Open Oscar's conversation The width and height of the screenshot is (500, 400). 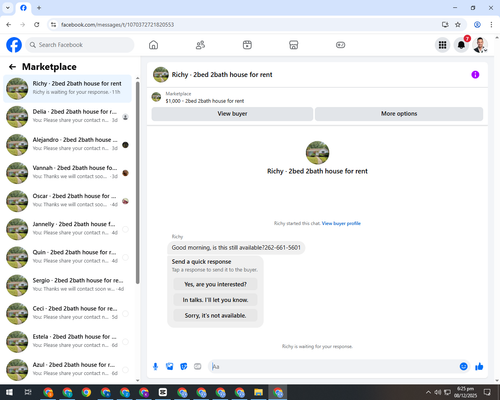67,201
